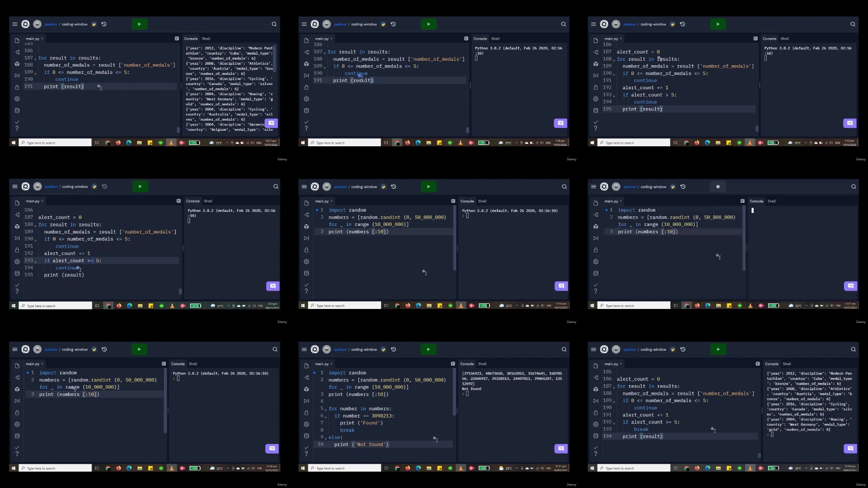
Task: Open Settings gear in bottom-left frame sidebar
Action: tap(17, 424)
